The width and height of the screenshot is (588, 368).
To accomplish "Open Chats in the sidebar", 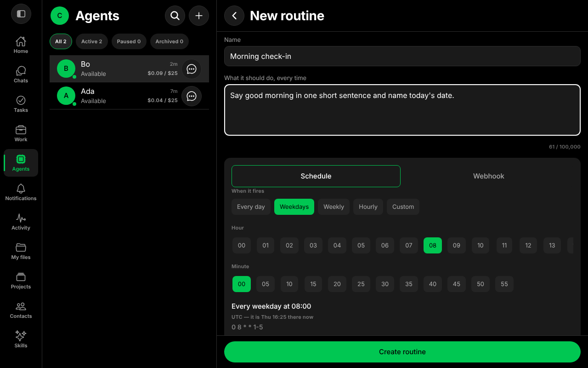I will (21, 75).
